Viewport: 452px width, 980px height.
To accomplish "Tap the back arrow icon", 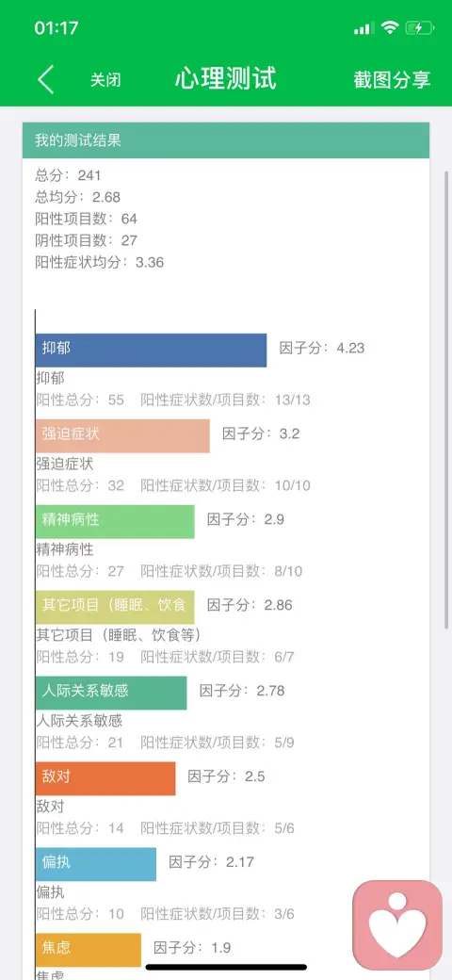I will (45, 79).
